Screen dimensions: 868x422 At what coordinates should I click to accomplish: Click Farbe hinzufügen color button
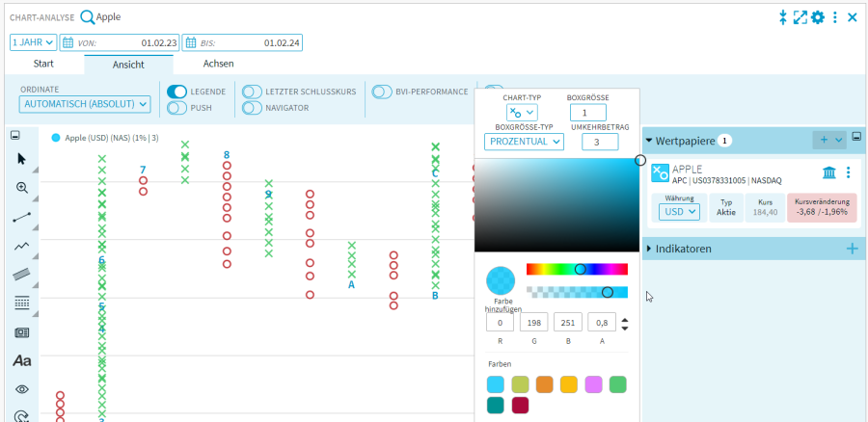pos(501,280)
